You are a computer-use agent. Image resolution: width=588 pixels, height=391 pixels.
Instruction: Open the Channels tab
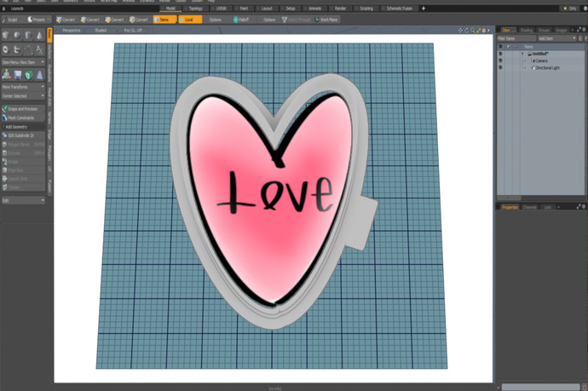click(x=529, y=207)
